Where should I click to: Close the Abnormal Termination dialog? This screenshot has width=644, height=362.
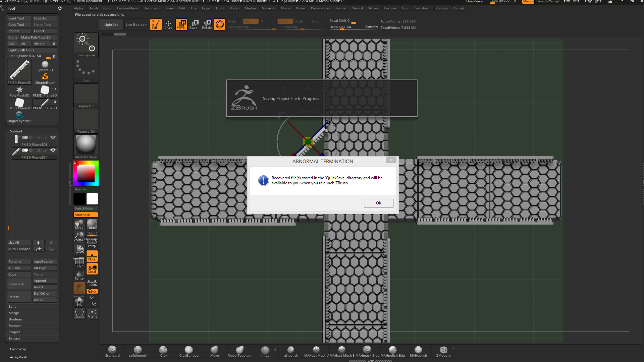point(391,160)
